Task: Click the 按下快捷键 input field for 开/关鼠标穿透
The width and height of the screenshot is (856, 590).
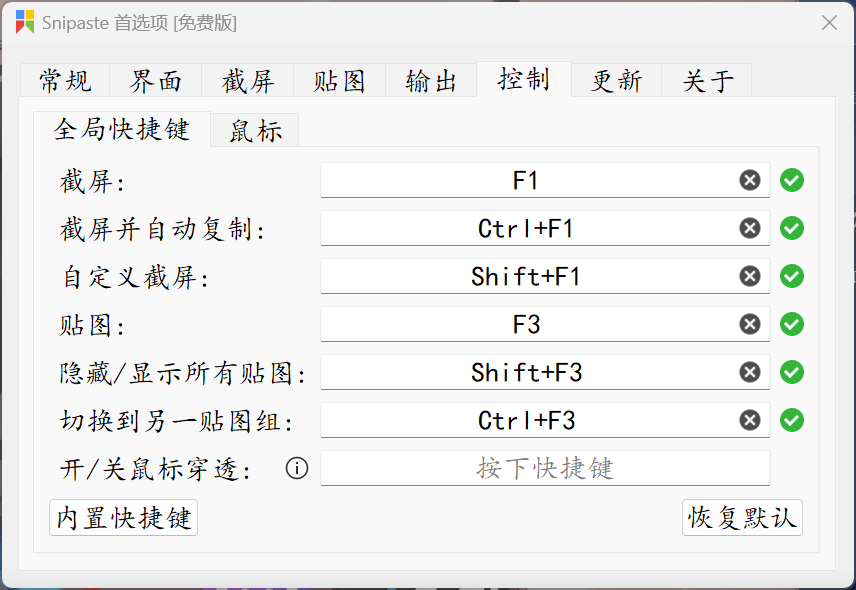Action: (545, 467)
